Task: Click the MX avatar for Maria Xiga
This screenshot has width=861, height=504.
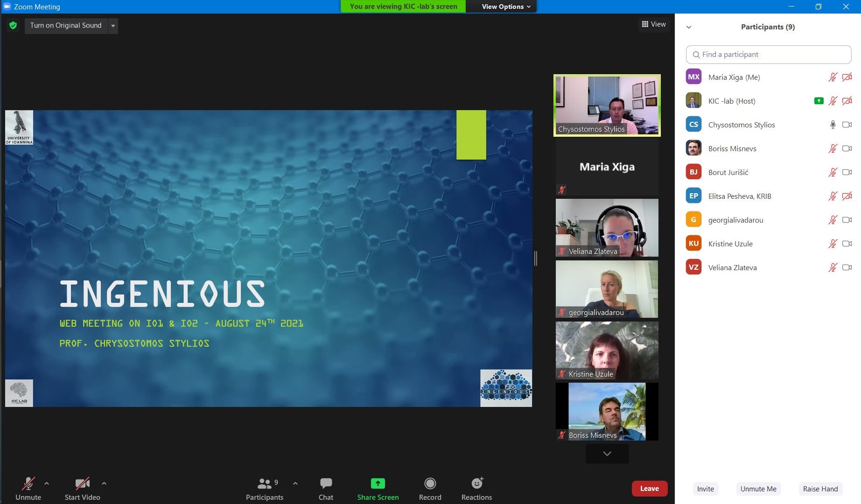Action: (693, 77)
